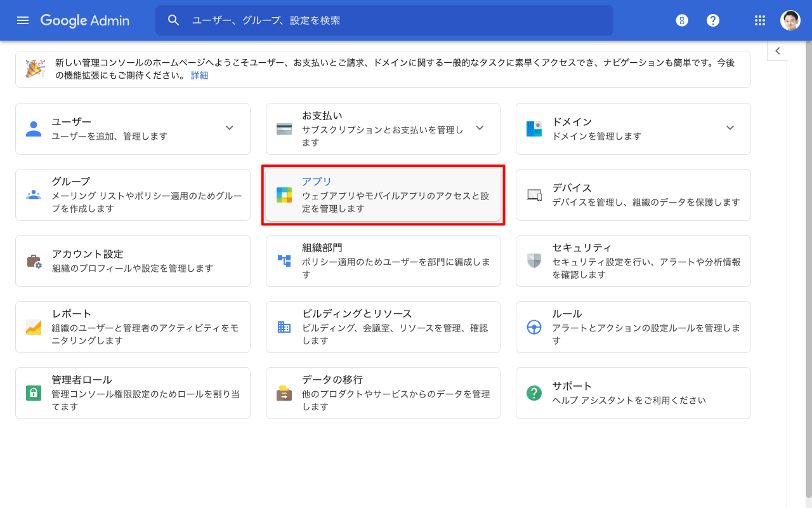Open the hamburger main menu
The image size is (812, 508).
coord(23,20)
